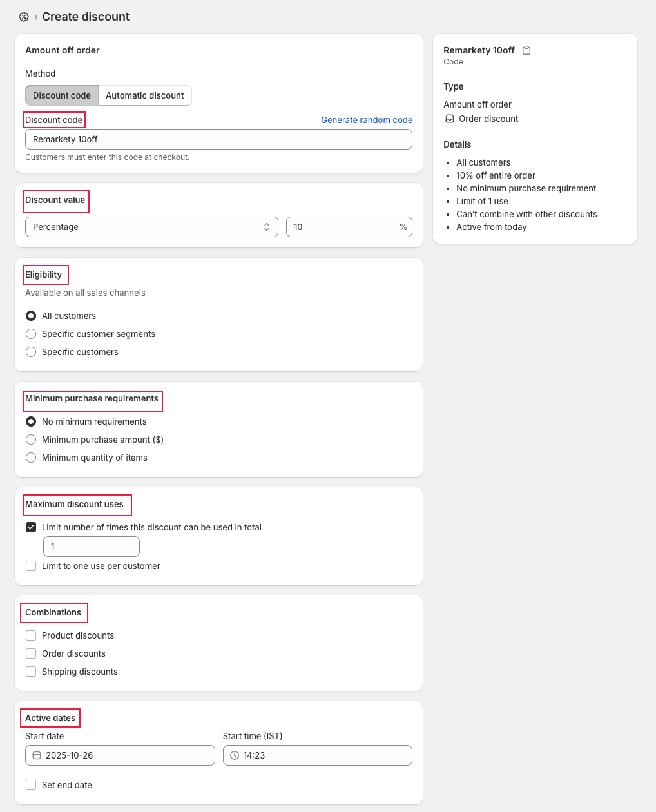The width and height of the screenshot is (656, 812).
Task: Focus the Discount code text field
Action: (218, 139)
